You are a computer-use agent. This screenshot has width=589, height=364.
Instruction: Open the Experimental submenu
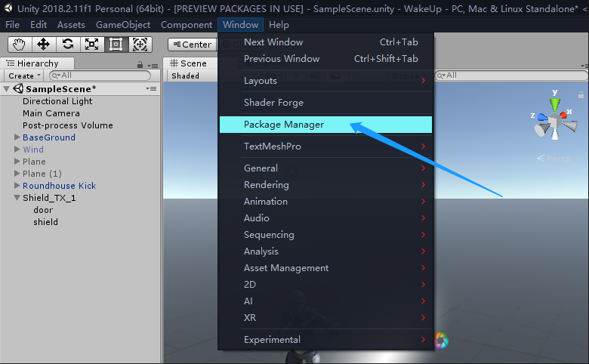[x=325, y=339]
